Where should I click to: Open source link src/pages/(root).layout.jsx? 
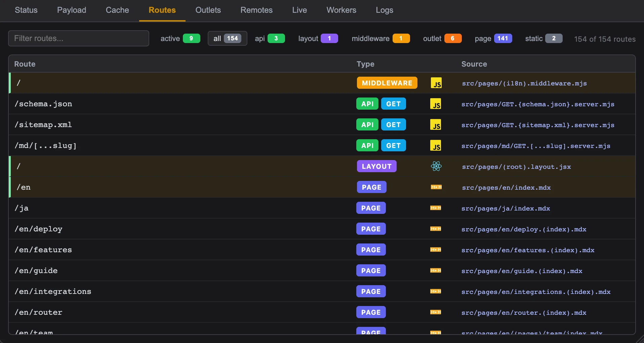tap(516, 167)
